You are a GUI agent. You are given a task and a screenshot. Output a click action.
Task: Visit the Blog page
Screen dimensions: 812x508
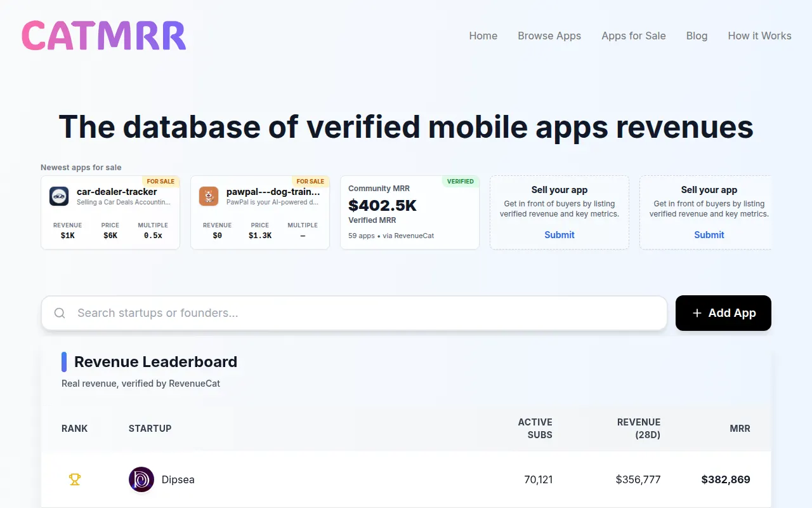[697, 36]
